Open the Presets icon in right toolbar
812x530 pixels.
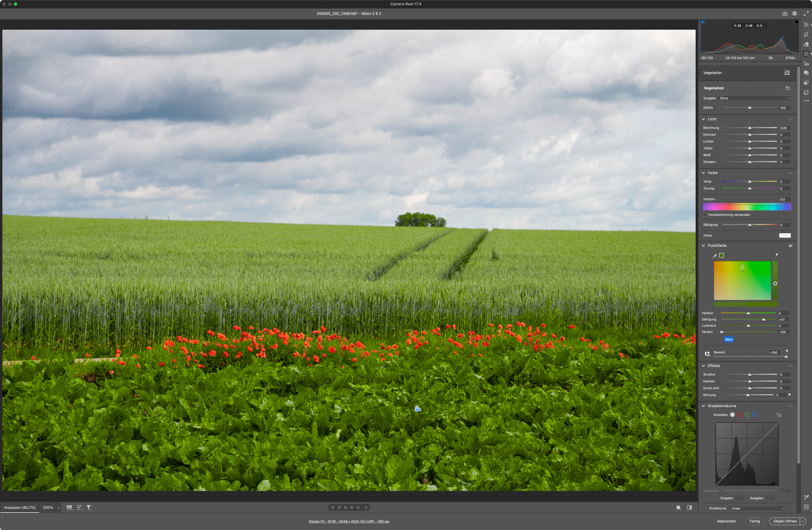click(x=806, y=83)
